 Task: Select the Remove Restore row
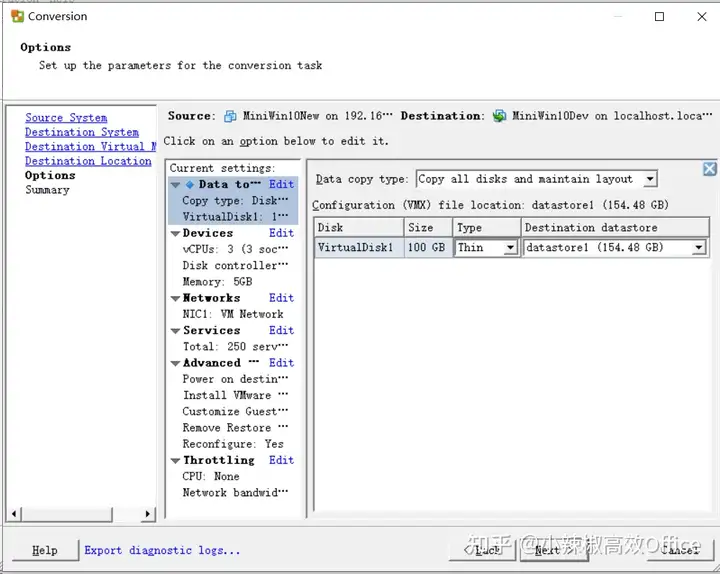235,428
